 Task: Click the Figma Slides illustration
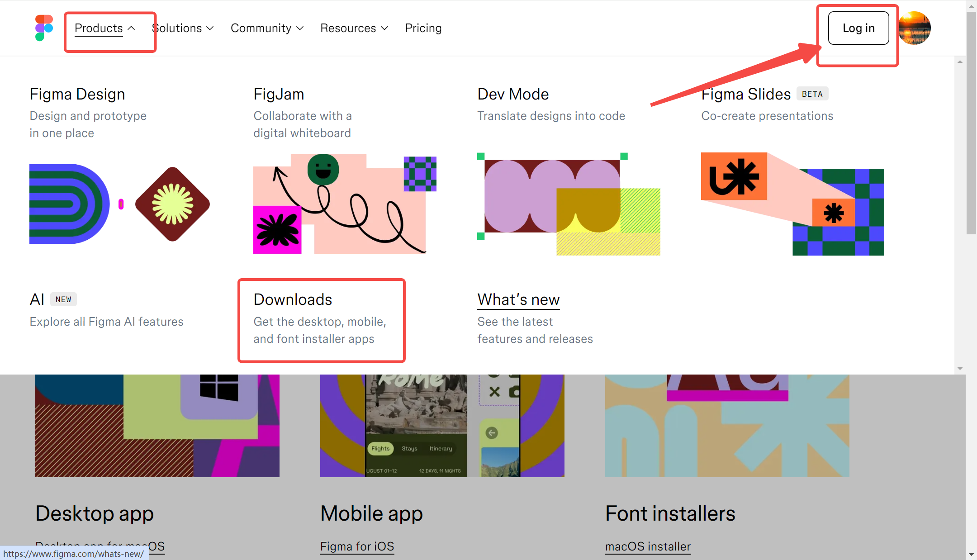click(x=792, y=204)
